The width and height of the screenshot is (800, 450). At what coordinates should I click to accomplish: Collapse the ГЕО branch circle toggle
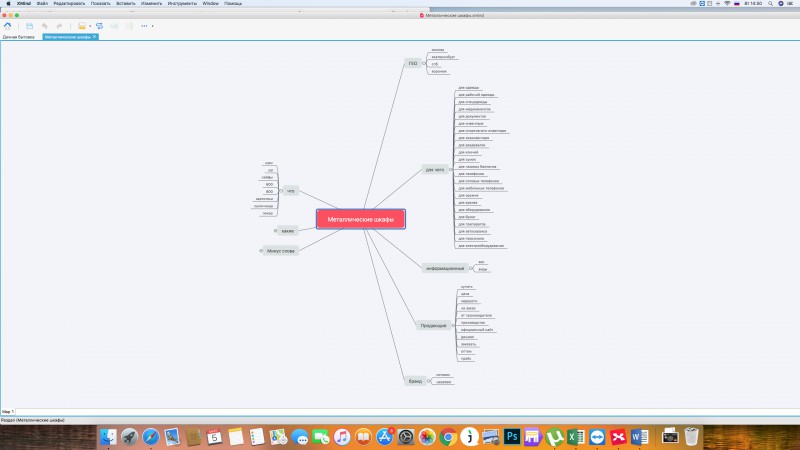tap(424, 64)
